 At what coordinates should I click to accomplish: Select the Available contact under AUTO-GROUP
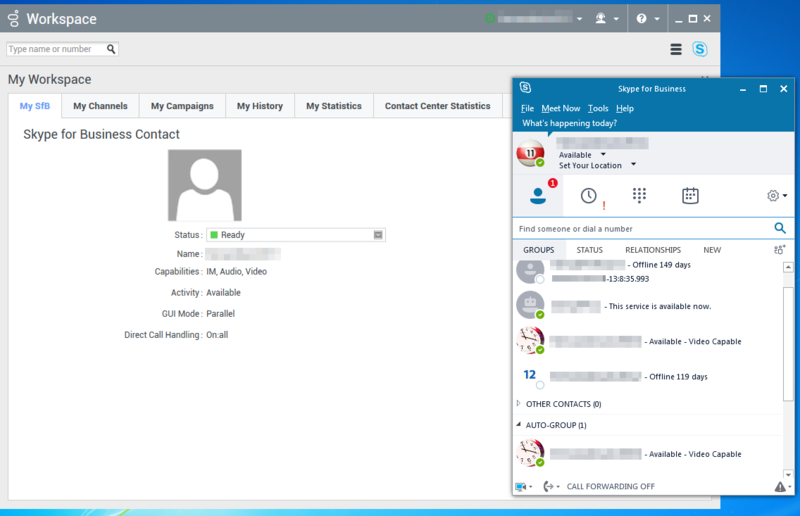pyautogui.click(x=648, y=454)
